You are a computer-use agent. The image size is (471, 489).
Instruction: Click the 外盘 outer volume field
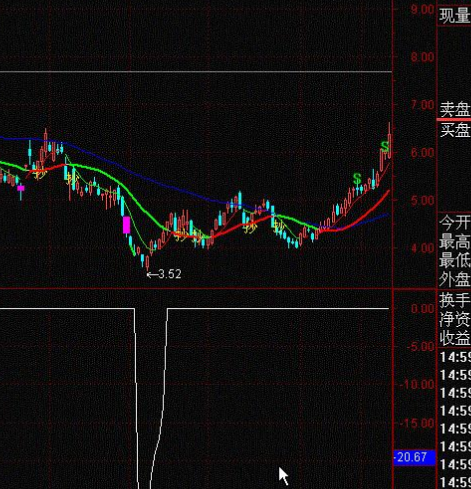(455, 280)
